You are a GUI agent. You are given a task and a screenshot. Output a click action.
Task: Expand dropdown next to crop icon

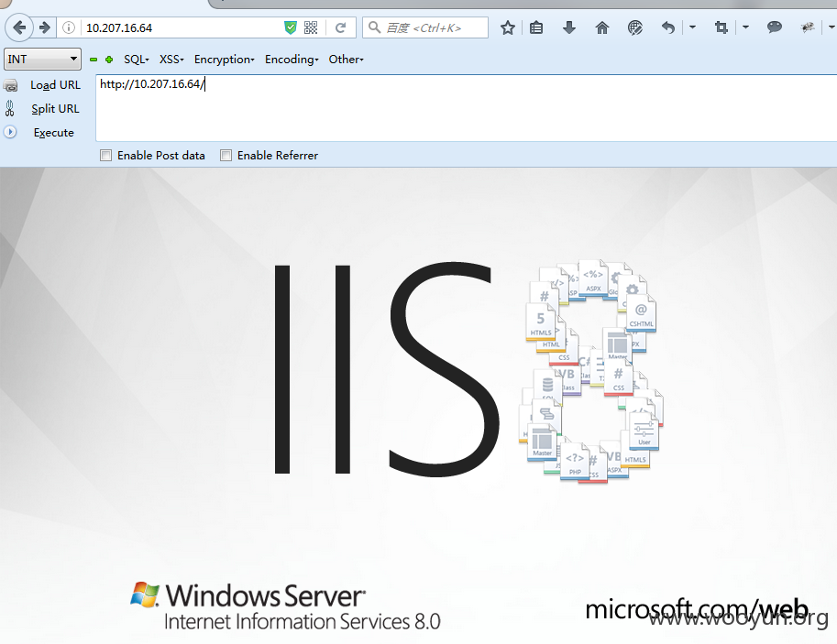(x=745, y=27)
